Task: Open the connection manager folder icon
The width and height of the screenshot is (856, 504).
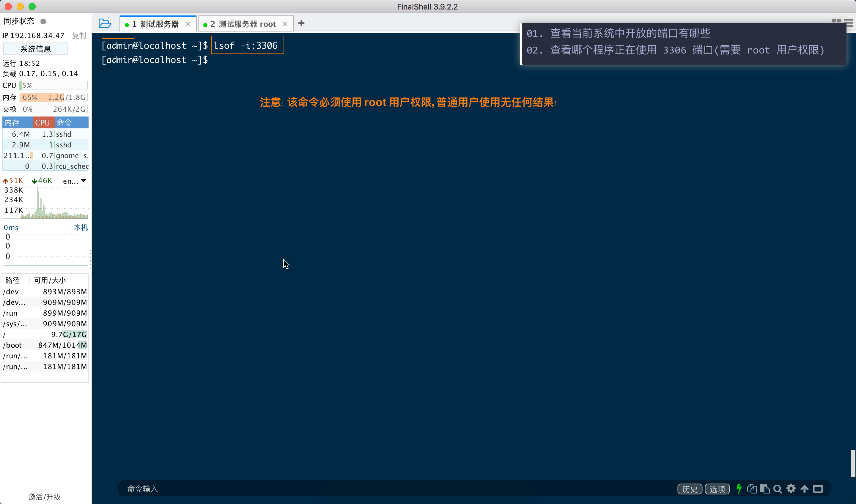Action: (x=105, y=23)
